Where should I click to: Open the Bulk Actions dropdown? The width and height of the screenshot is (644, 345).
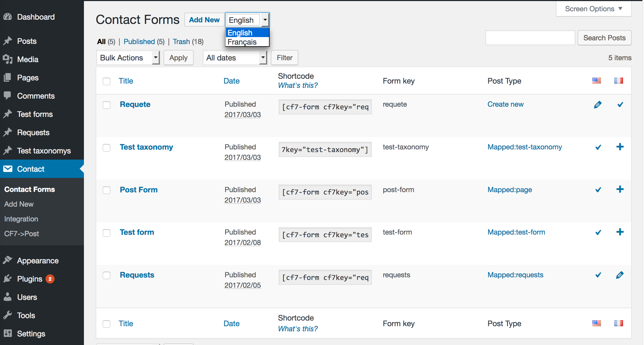click(128, 58)
